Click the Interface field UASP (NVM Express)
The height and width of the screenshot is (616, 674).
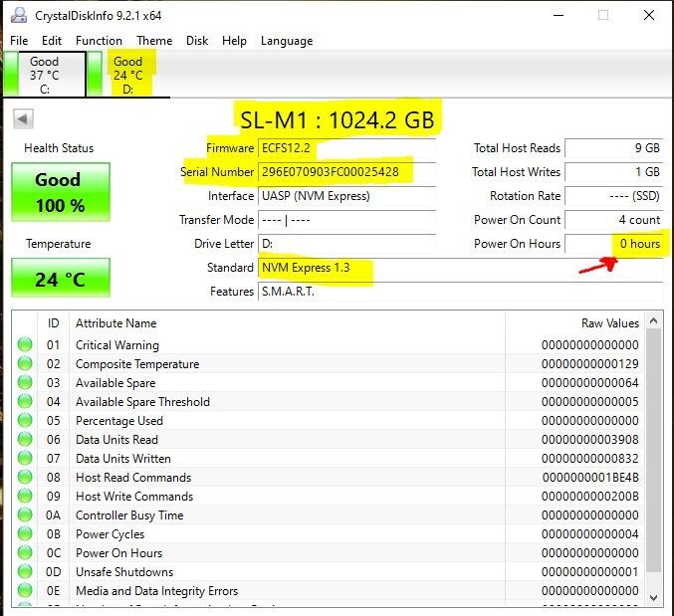(x=346, y=196)
